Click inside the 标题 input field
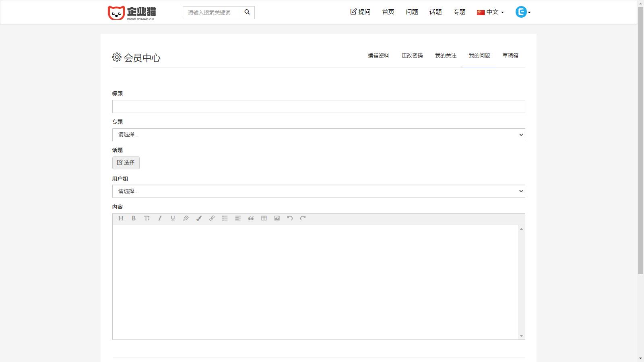The width and height of the screenshot is (644, 362). (318, 106)
